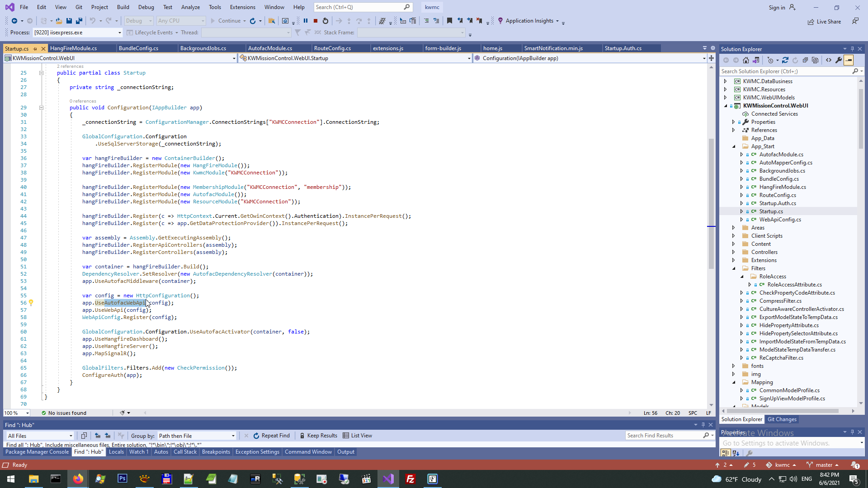Click the Save All icon
The image size is (868, 488).
click(x=79, y=21)
